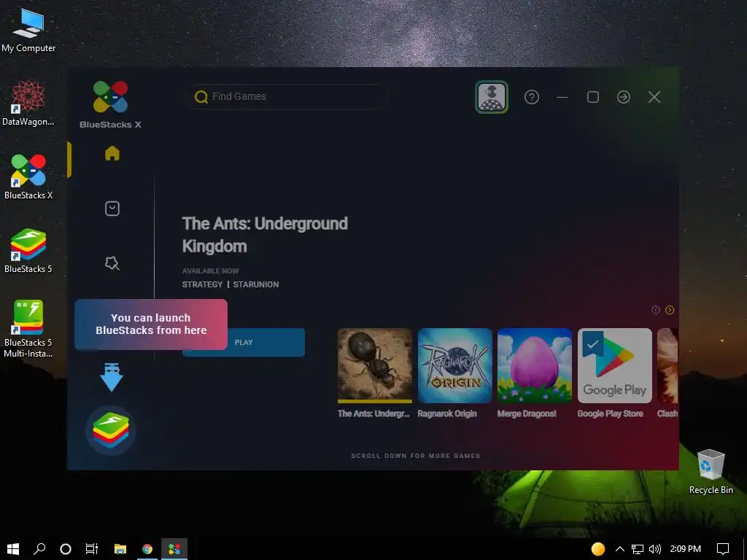The image size is (747, 560).
Task: Show previous games with left carousel arrow
Action: click(x=656, y=310)
